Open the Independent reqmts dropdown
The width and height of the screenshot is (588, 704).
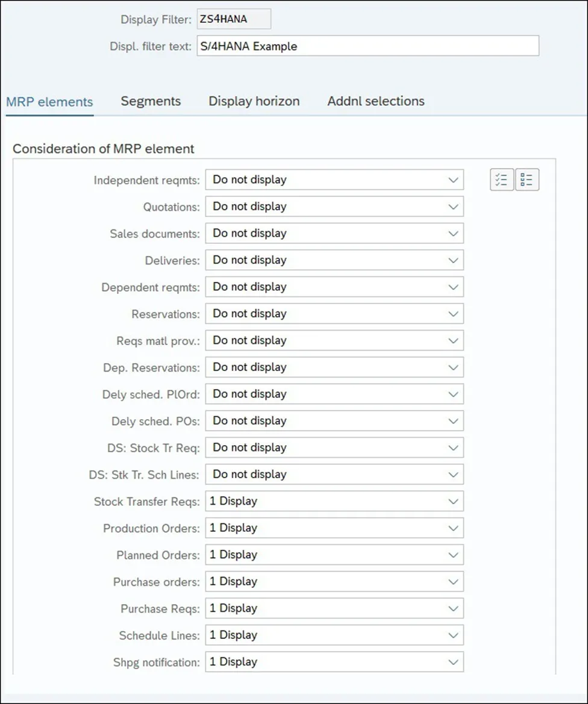point(453,179)
